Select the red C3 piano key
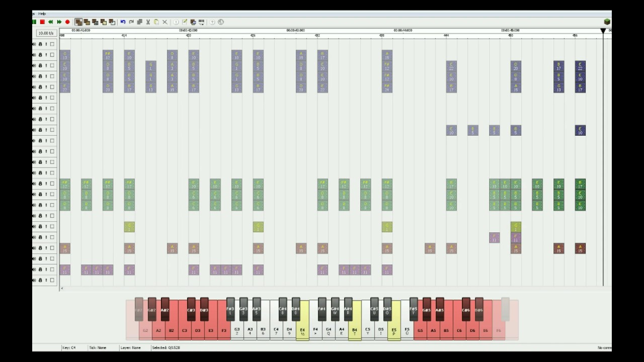644x362 pixels. [185, 329]
